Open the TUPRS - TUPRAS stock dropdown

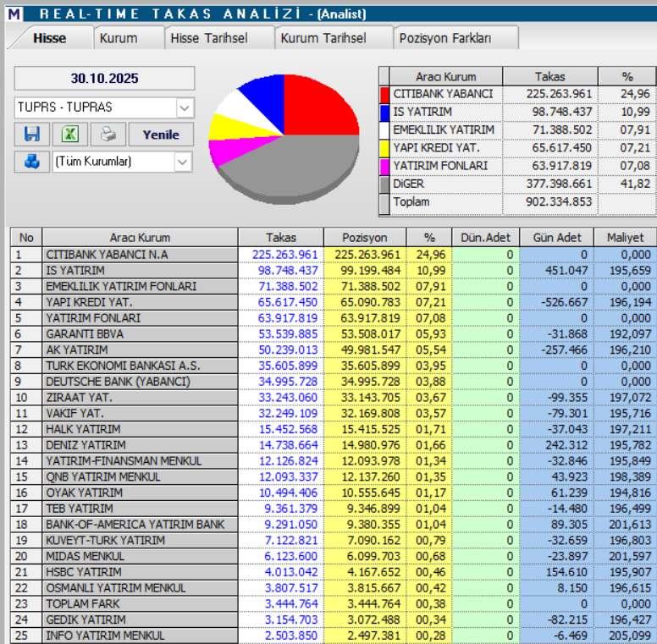pos(185,107)
